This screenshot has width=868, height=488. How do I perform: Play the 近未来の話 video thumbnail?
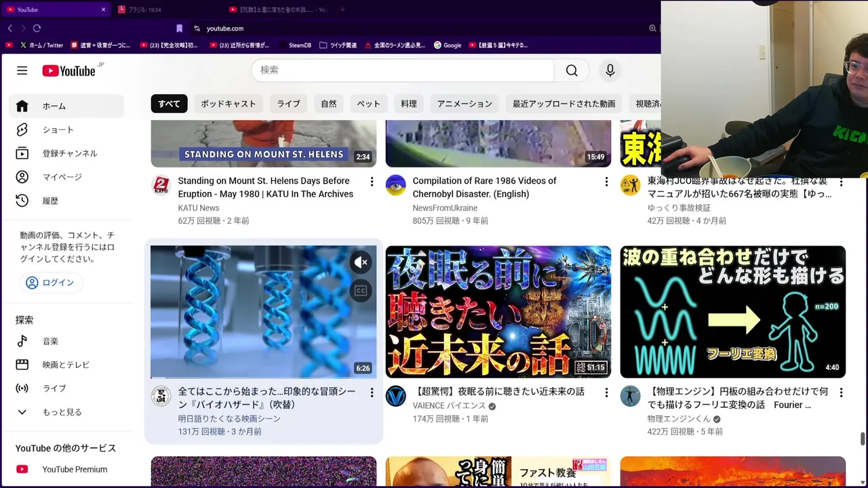point(498,312)
